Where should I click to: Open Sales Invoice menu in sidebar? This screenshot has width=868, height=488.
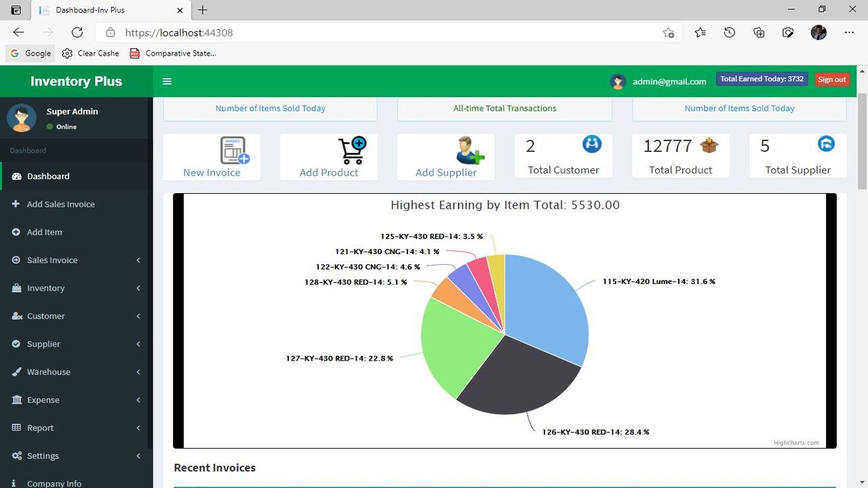(x=52, y=260)
